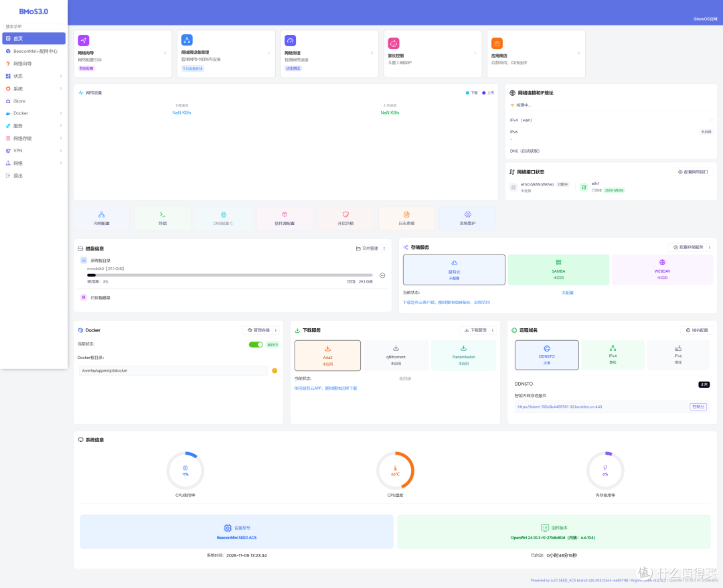Toggle the download legend in traffic chart
723x588 pixels.
[x=472, y=92]
